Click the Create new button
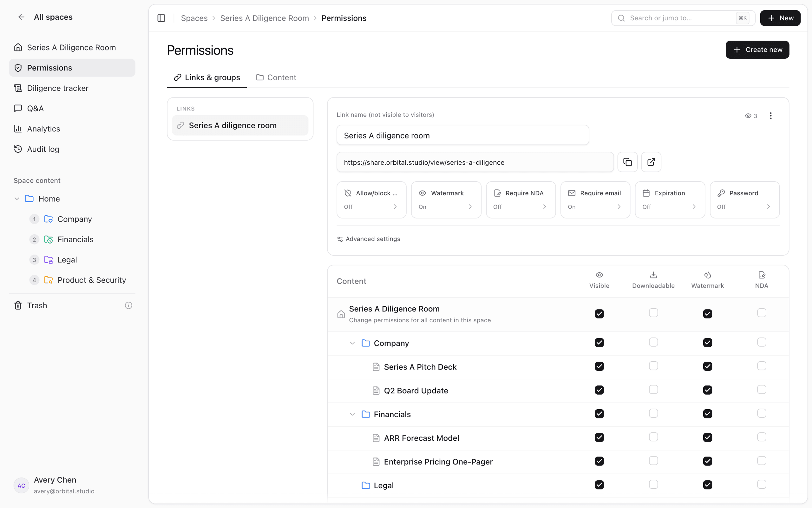812x508 pixels. pos(757,50)
